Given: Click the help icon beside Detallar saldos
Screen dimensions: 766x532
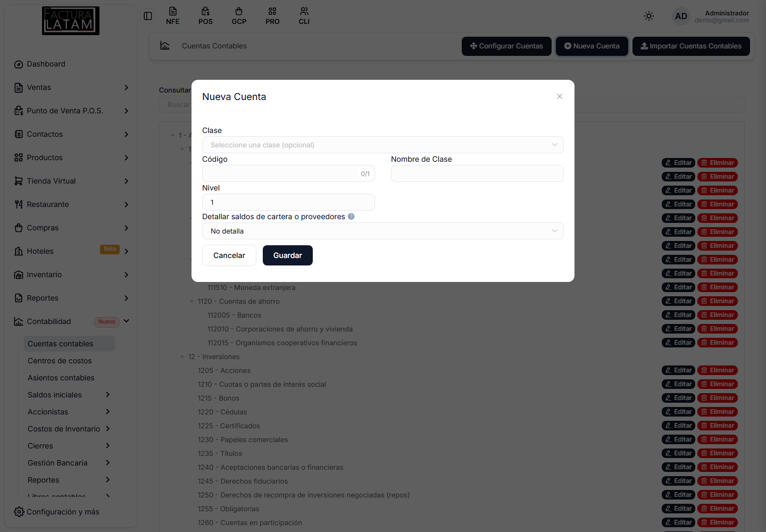Looking at the screenshot, I should point(351,217).
